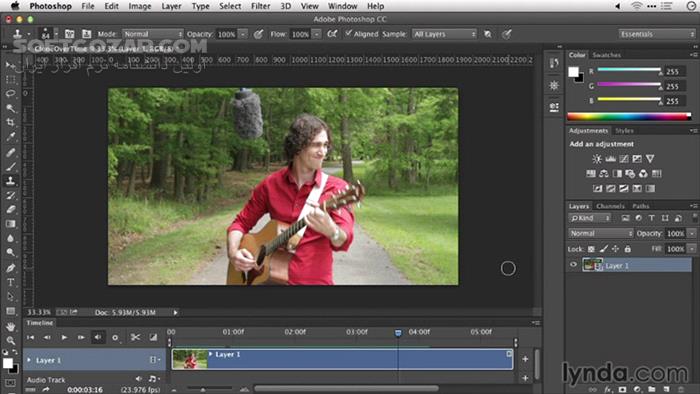Open the Flow slider dropdown
This screenshot has width=700, height=394.
(316, 34)
